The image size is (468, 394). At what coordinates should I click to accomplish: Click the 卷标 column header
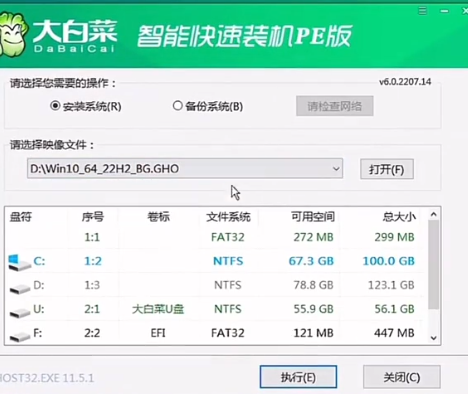pos(158,217)
